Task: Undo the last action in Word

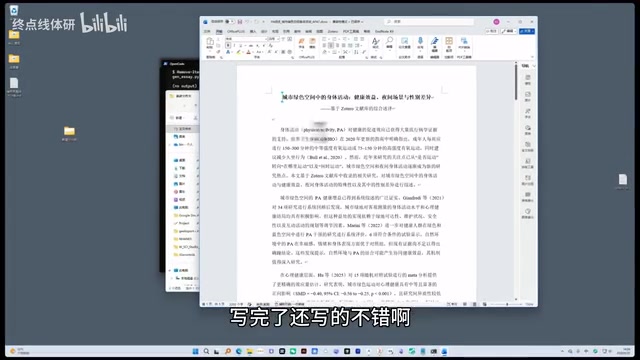Action: (x=247, y=22)
